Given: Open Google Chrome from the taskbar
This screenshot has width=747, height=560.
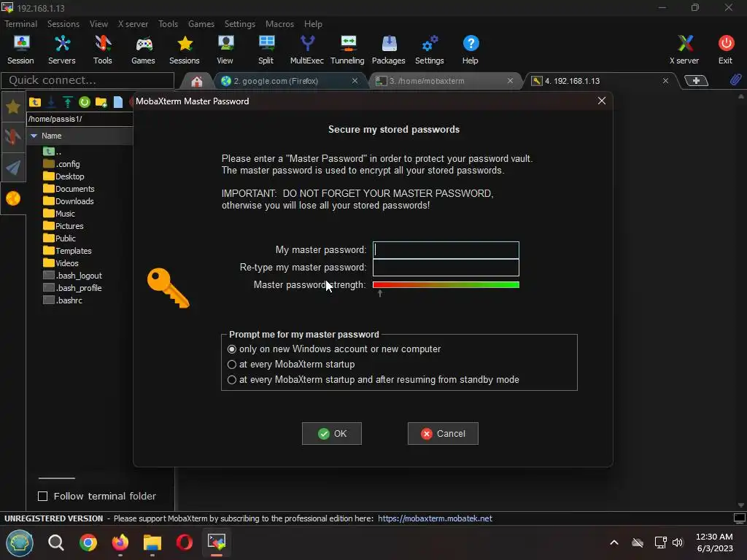Looking at the screenshot, I should pos(88,542).
